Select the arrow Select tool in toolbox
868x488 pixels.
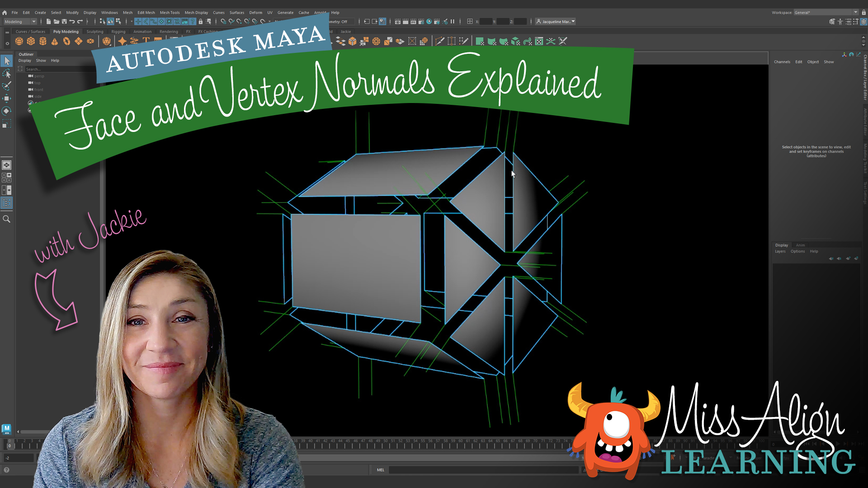pos(7,61)
